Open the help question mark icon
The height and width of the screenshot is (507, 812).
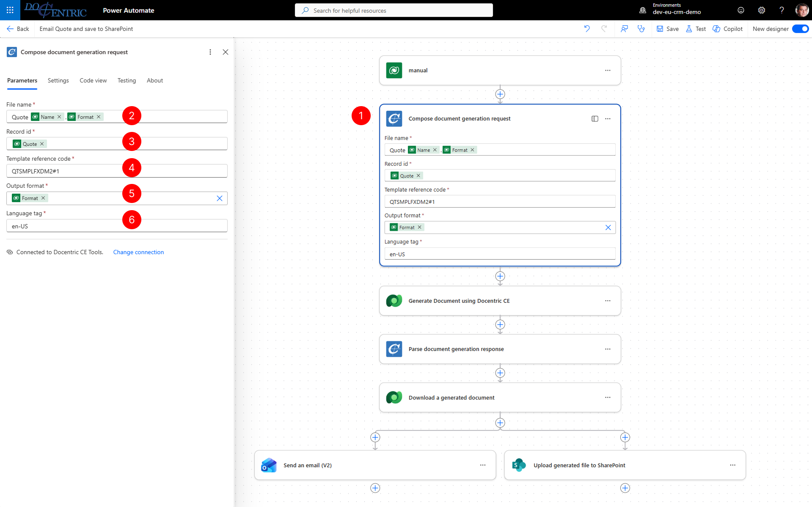782,10
